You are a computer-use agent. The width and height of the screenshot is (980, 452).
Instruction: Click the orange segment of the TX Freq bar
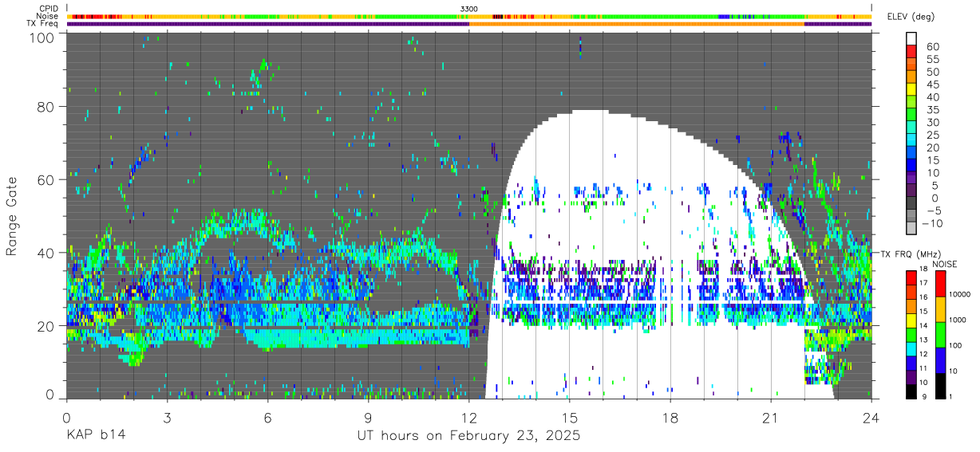[637, 24]
